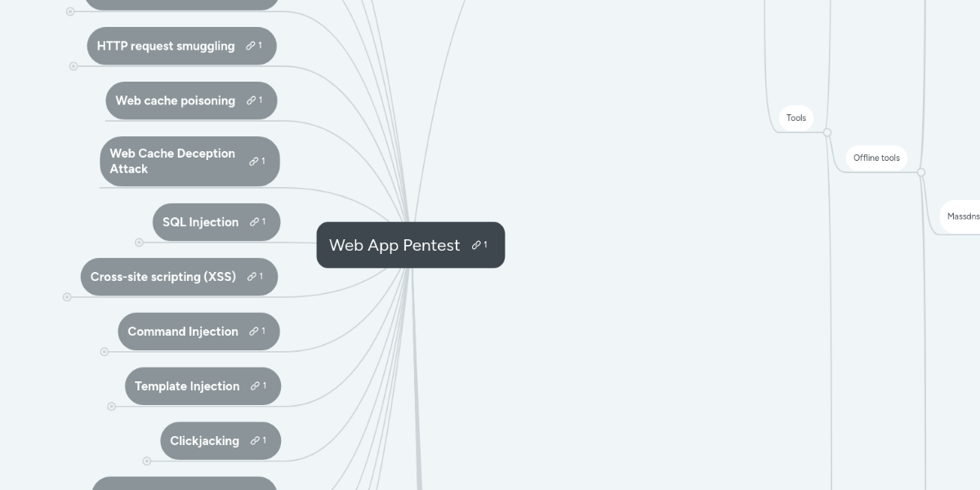980x490 pixels.
Task: Collapse the Offline tools branch connector
Action: [x=920, y=171]
